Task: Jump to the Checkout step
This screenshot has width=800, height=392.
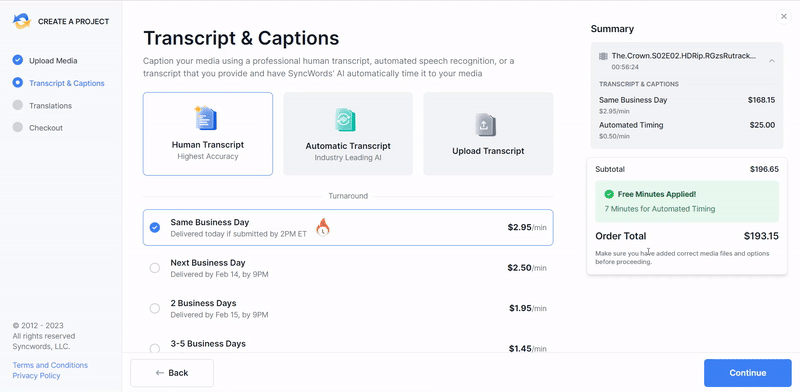Action: click(x=46, y=128)
